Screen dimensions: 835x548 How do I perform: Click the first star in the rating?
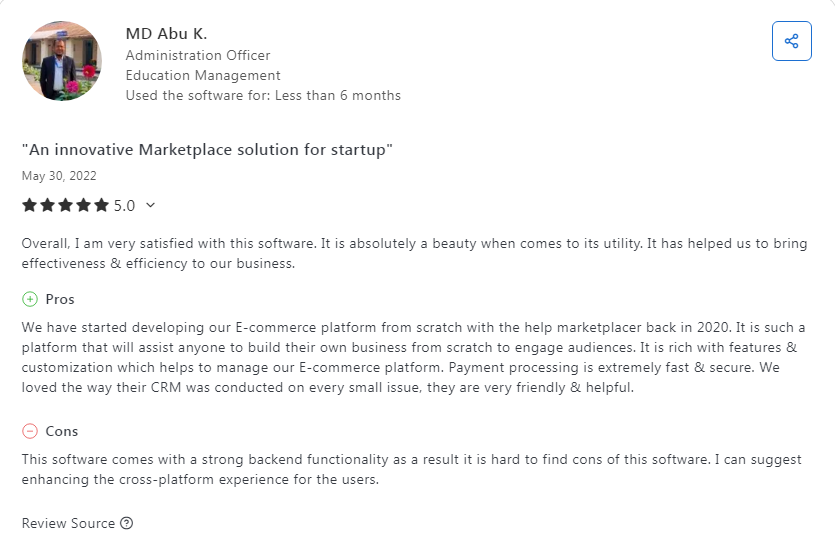pyautogui.click(x=29, y=205)
